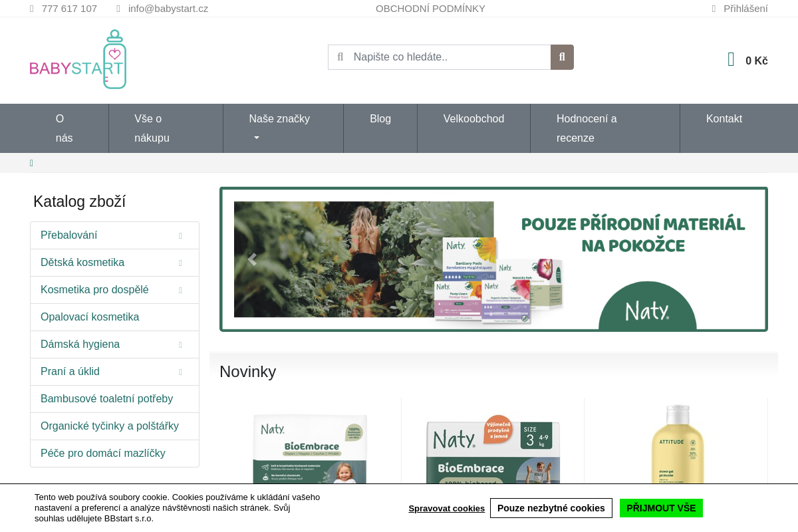Expand the Přebalování category chevron
Image resolution: width=798 pixels, height=532 pixels.
click(180, 235)
